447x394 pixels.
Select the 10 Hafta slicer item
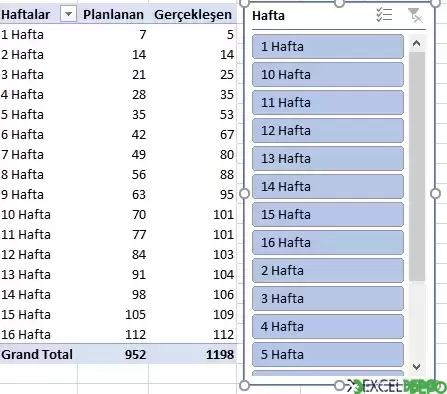(328, 75)
